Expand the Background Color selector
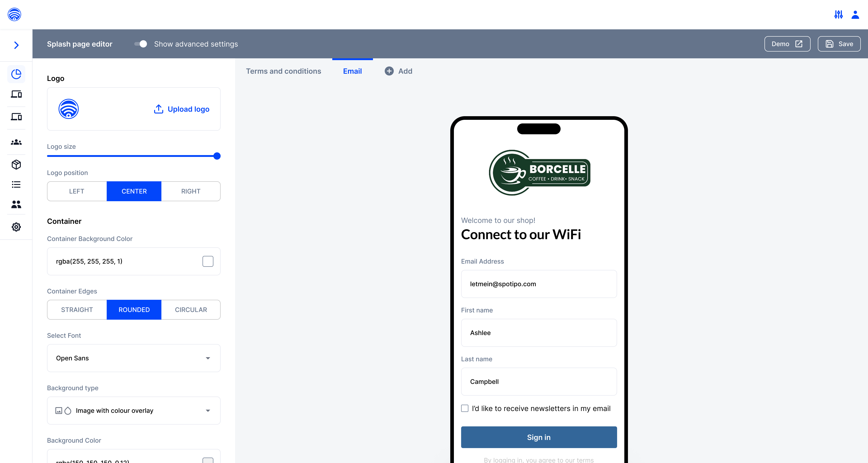The width and height of the screenshot is (868, 463). [208, 460]
